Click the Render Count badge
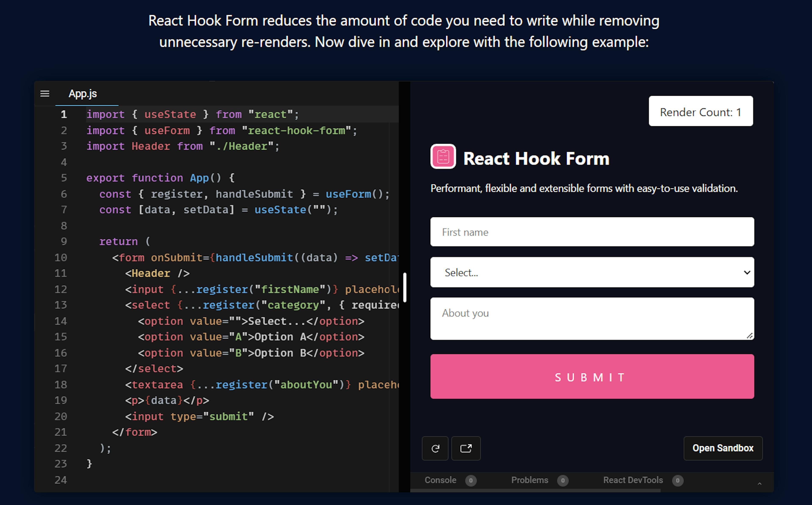The height and width of the screenshot is (505, 812). [x=700, y=112]
